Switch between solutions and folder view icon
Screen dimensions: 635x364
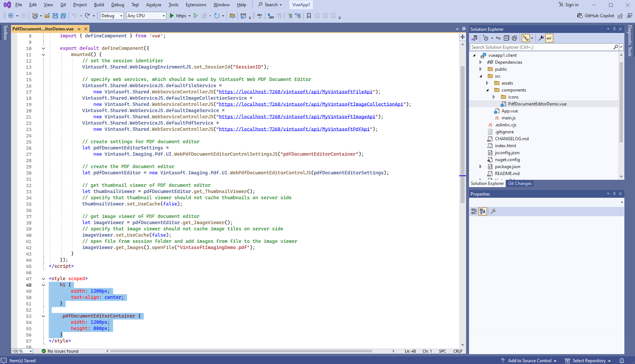coord(475,38)
